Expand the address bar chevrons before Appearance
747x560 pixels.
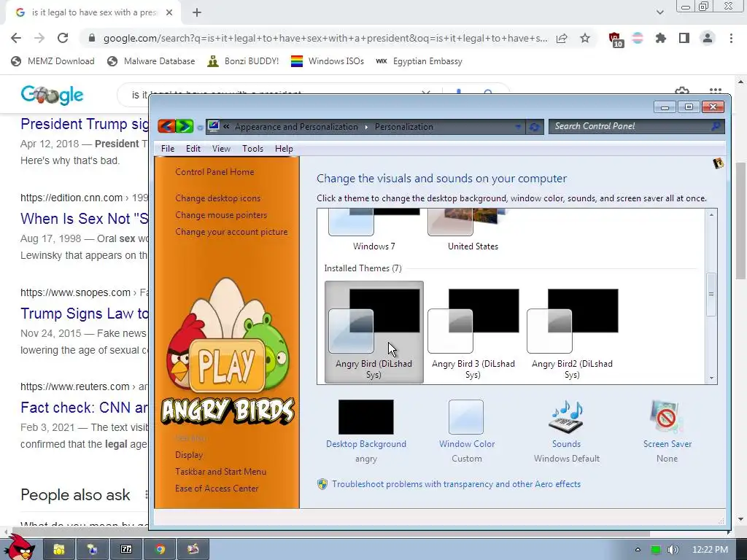click(226, 127)
